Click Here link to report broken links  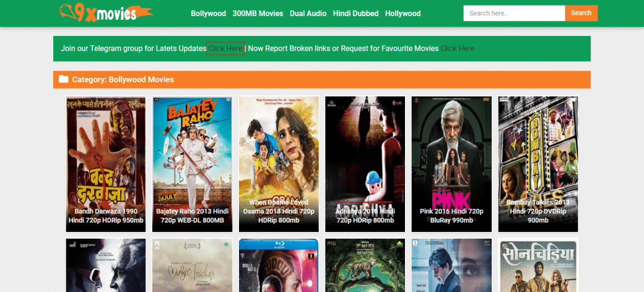458,48
